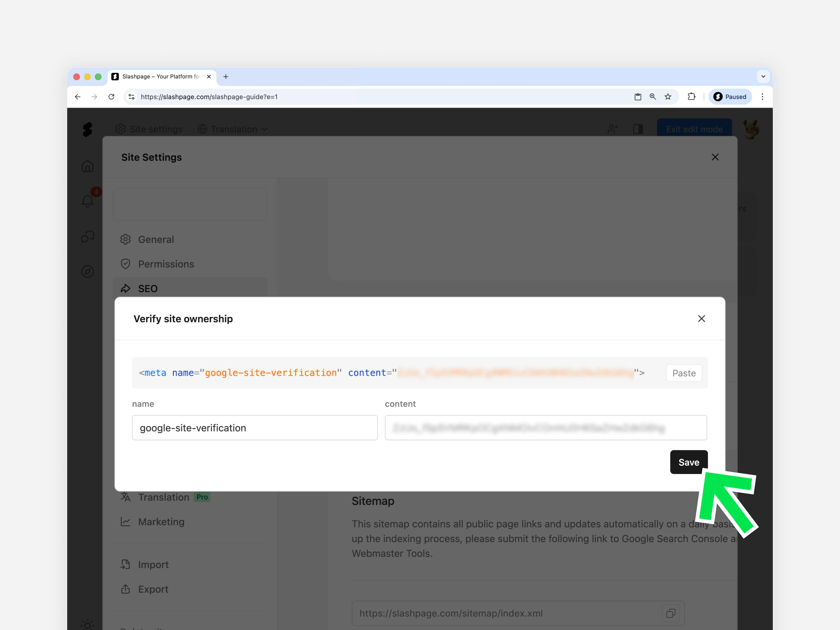Open Marketing settings section
Image resolution: width=840 pixels, height=630 pixels.
[x=161, y=522]
